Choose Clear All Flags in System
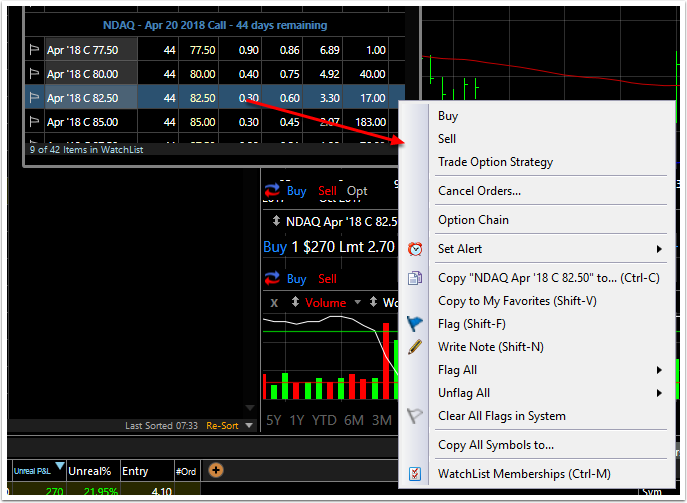The height and width of the screenshot is (503, 687). (502, 416)
